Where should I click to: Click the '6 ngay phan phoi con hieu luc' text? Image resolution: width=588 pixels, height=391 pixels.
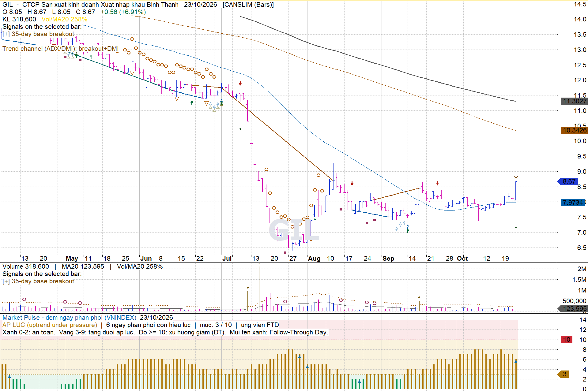(148, 325)
